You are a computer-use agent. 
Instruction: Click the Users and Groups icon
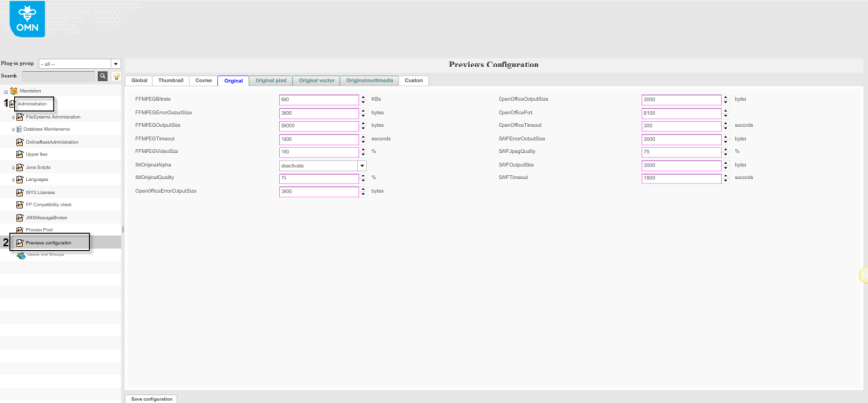coord(21,255)
